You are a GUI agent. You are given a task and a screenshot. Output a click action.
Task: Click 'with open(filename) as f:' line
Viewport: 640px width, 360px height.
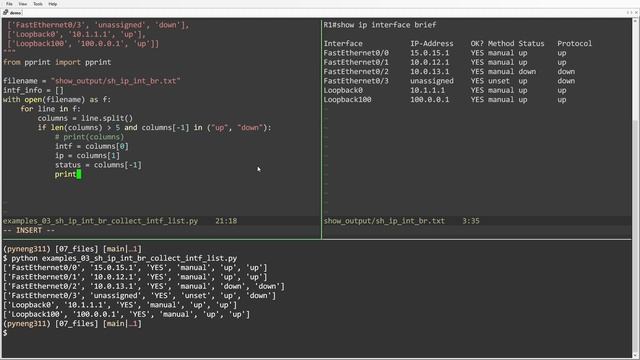57,100
